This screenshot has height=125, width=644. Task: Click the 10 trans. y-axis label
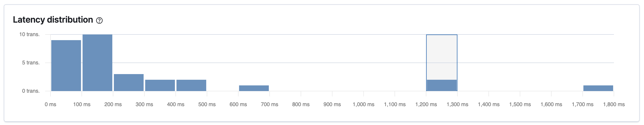point(29,34)
